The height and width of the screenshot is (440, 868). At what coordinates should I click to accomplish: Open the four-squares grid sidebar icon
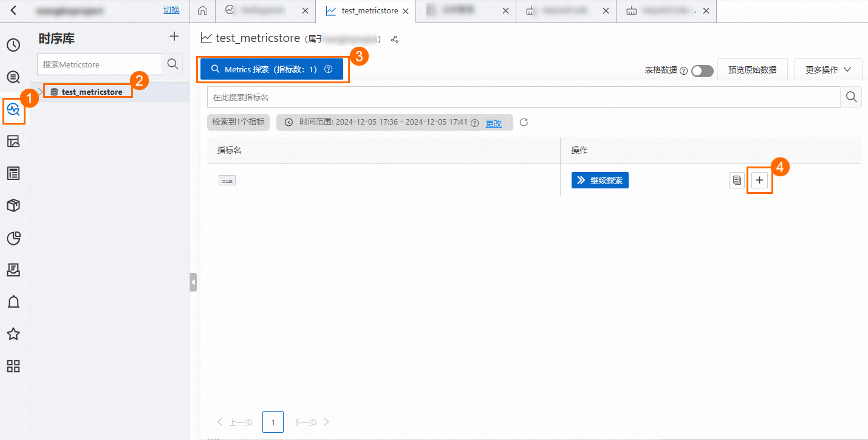(x=13, y=366)
